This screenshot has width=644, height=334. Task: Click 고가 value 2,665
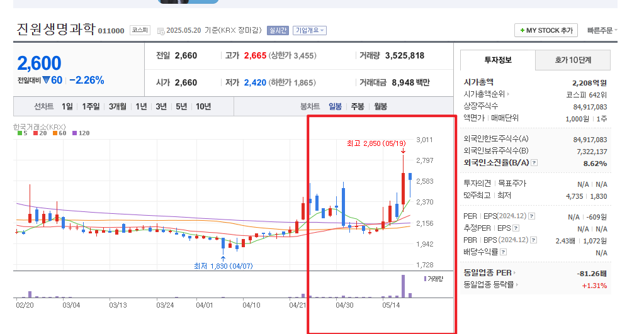pyautogui.click(x=255, y=56)
